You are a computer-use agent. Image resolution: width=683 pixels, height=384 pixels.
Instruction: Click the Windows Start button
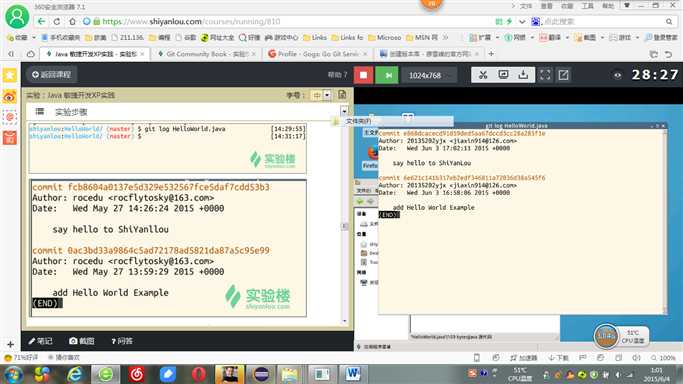[x=13, y=374]
